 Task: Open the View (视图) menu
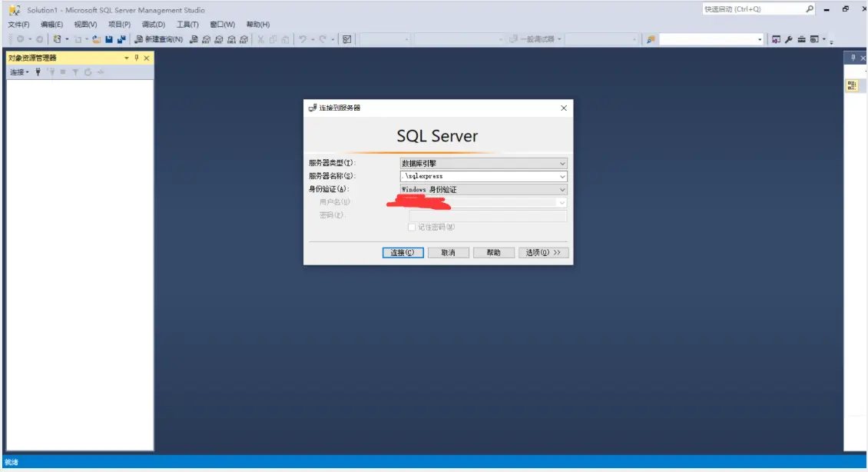[x=85, y=25]
